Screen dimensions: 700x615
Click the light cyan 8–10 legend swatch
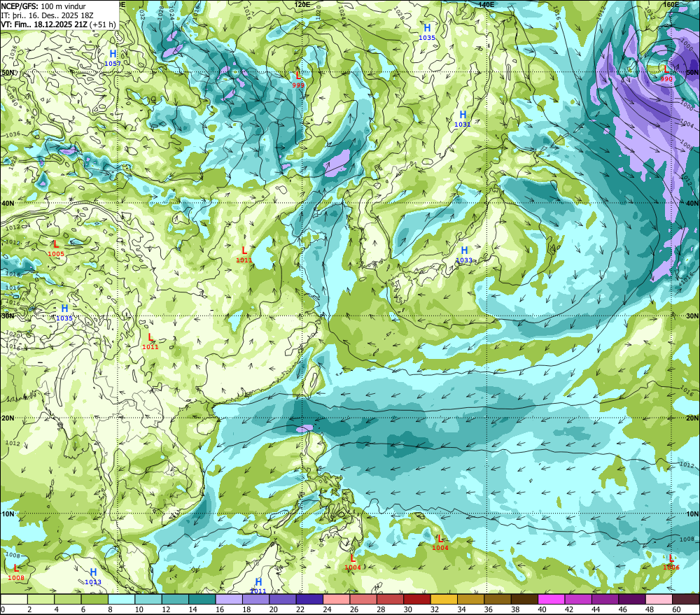pos(121,600)
